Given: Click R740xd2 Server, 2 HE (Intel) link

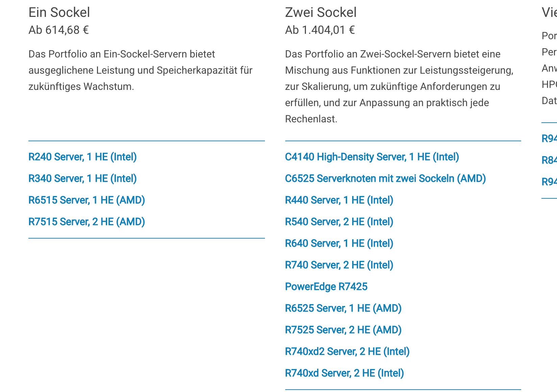Looking at the screenshot, I should pos(347,351).
